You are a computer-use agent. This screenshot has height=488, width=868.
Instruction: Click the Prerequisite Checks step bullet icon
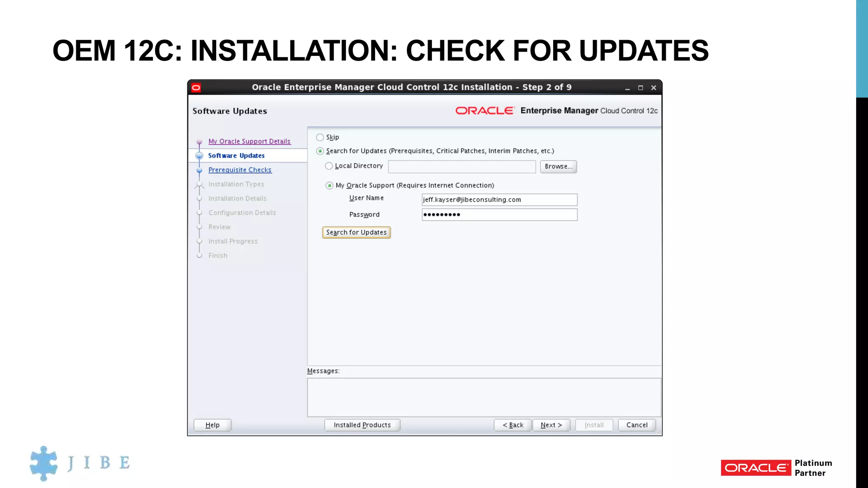pyautogui.click(x=199, y=170)
